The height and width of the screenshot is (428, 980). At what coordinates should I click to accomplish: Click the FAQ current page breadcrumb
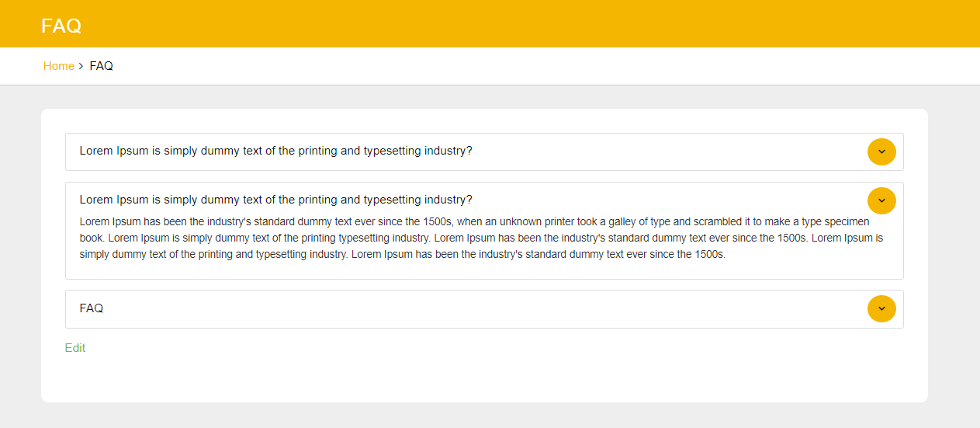[101, 66]
